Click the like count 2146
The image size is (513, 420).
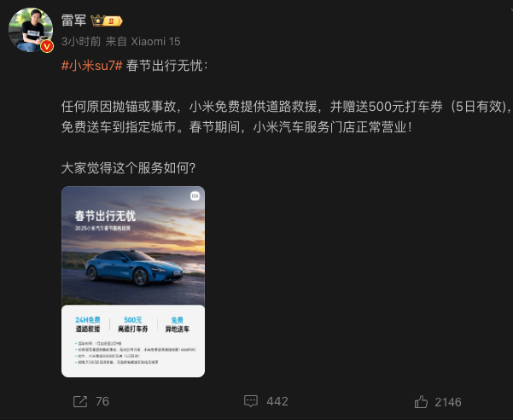[448, 402]
